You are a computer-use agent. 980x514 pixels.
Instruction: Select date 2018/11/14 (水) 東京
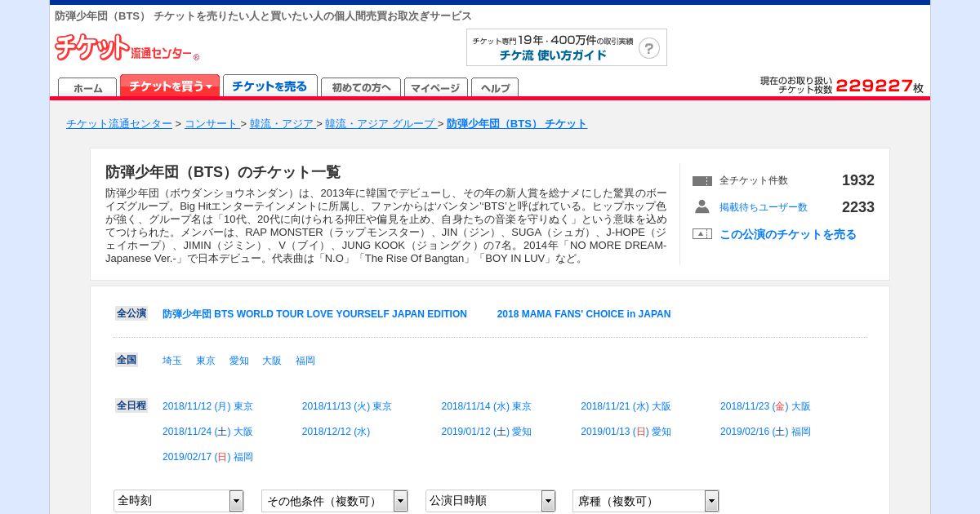click(x=487, y=406)
